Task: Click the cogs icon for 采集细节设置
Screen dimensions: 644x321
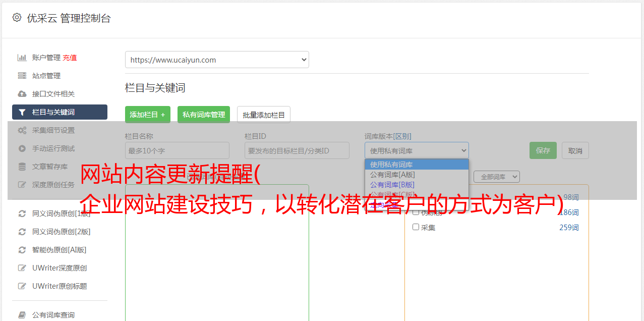Action: pyautogui.click(x=22, y=130)
